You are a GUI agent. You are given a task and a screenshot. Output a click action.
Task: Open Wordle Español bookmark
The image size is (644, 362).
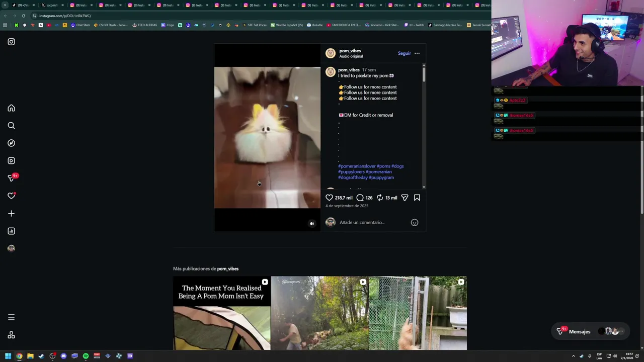click(287, 25)
